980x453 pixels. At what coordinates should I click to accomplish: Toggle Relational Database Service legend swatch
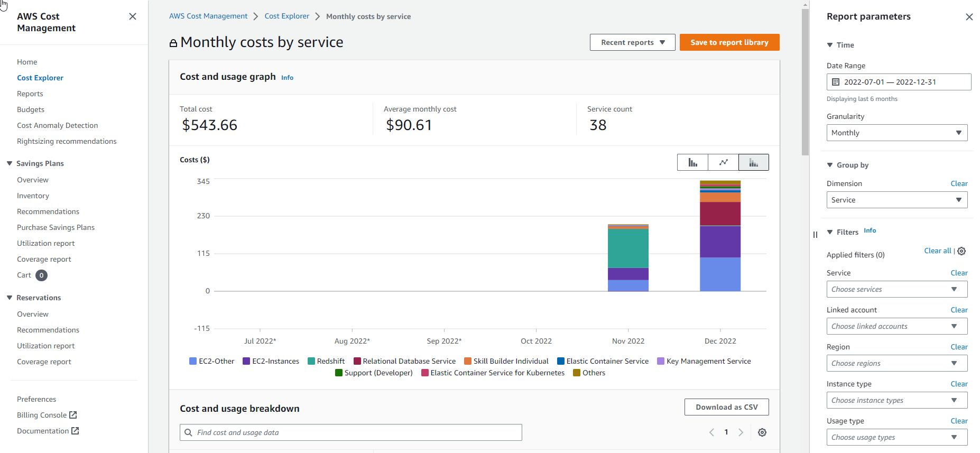(357, 361)
